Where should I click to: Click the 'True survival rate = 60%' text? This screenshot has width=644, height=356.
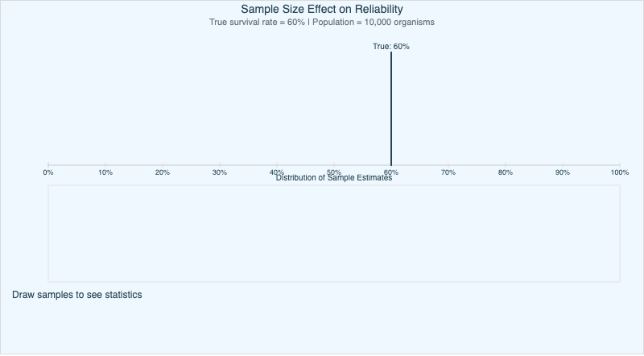coord(256,22)
